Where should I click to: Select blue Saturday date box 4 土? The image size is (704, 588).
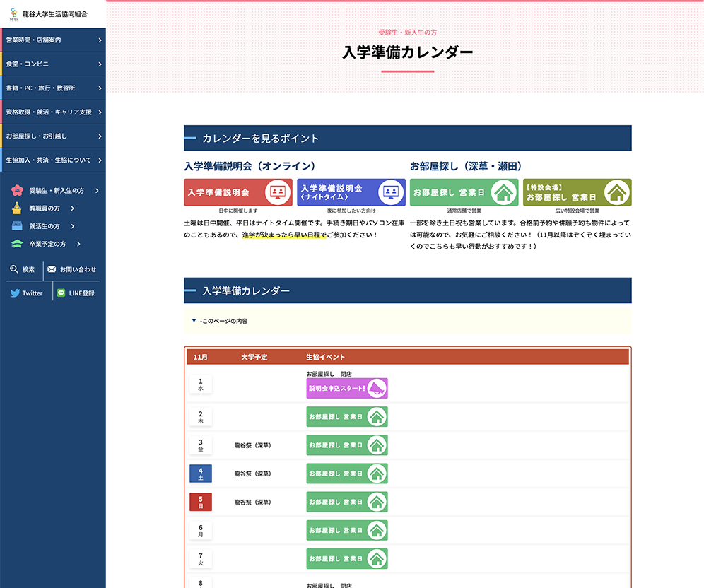(x=201, y=474)
